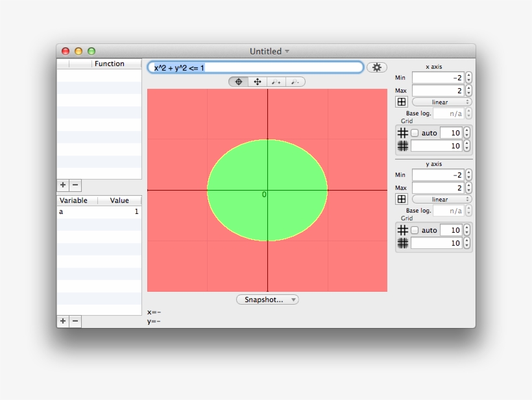Click the x axis minor grid icon
The height and width of the screenshot is (400, 532).
tap(403, 146)
